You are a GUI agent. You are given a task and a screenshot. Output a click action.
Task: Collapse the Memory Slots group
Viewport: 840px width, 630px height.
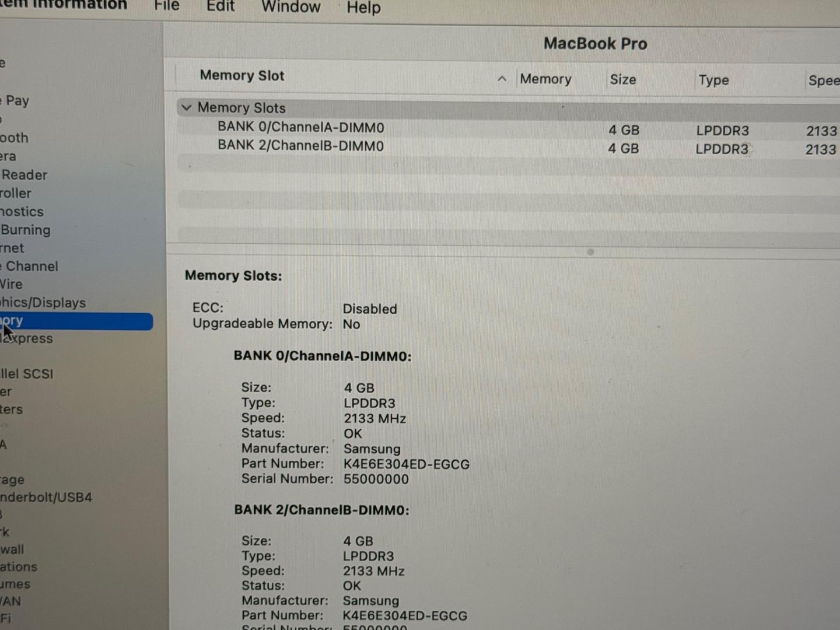[x=187, y=107]
